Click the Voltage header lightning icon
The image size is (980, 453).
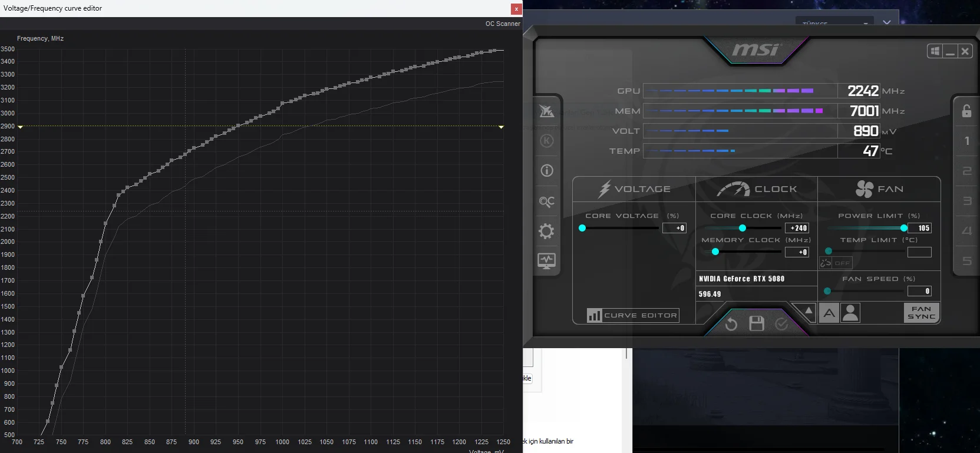click(x=604, y=189)
